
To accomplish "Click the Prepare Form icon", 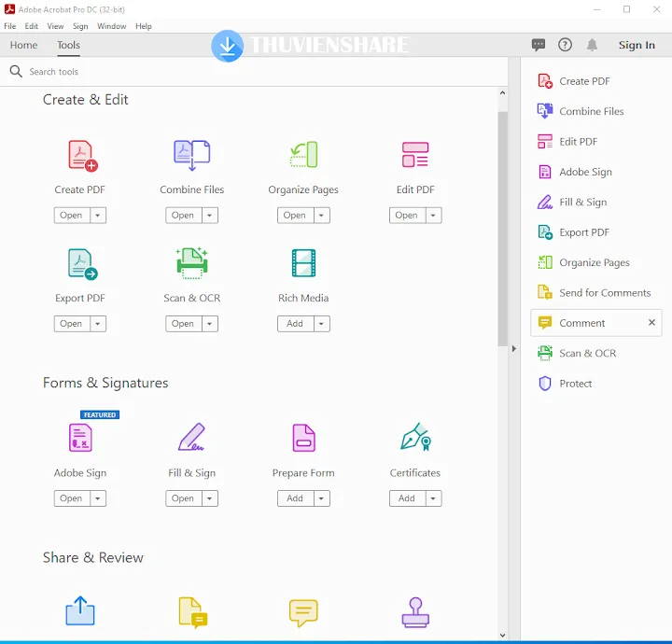I will pyautogui.click(x=303, y=438).
